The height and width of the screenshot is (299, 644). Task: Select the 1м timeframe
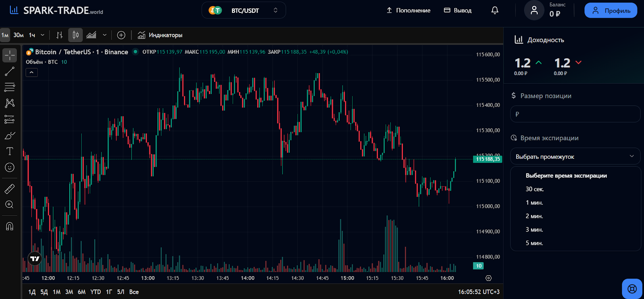pos(5,35)
